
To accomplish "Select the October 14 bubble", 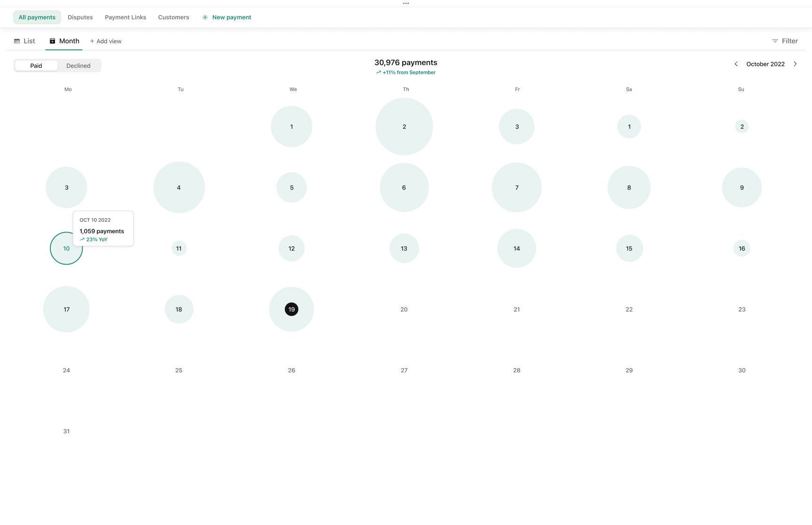I will click(x=517, y=248).
